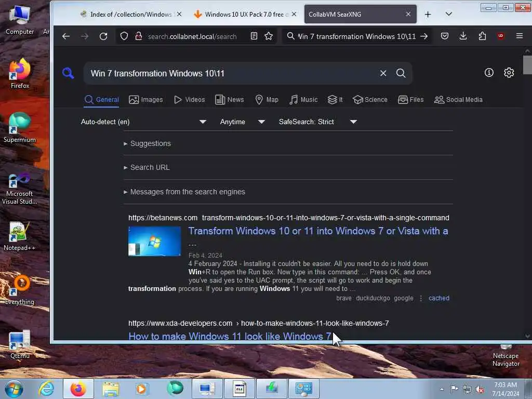
Task: Close the CollabVM SearXNG tab
Action: coord(408,14)
